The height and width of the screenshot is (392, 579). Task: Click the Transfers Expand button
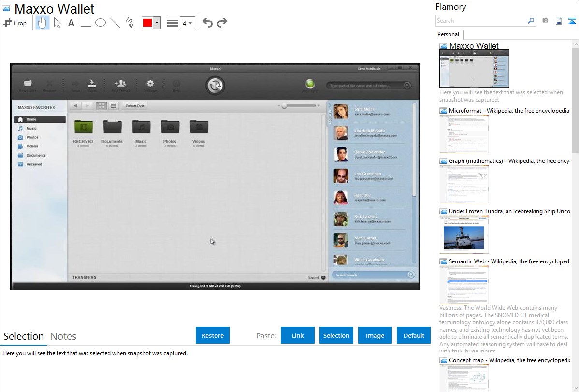317,278
